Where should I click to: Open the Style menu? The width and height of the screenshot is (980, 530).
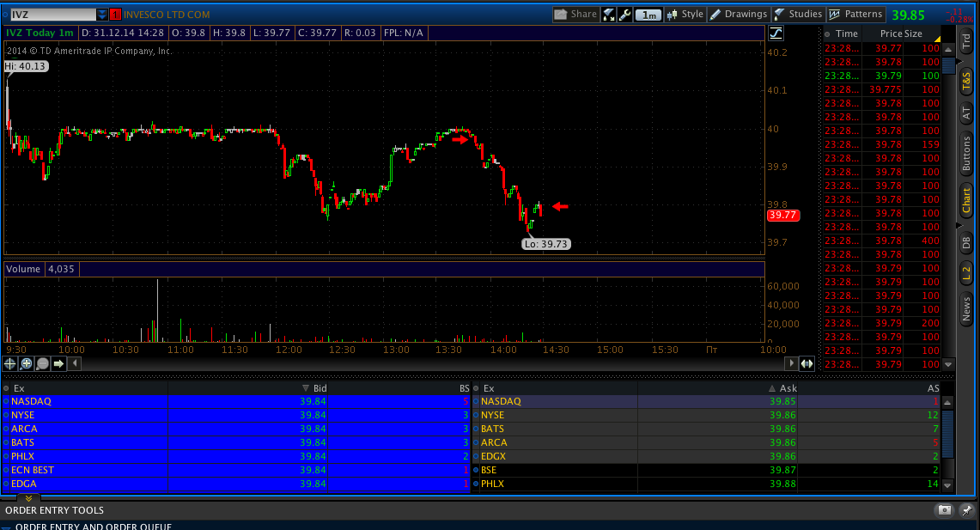click(x=685, y=15)
